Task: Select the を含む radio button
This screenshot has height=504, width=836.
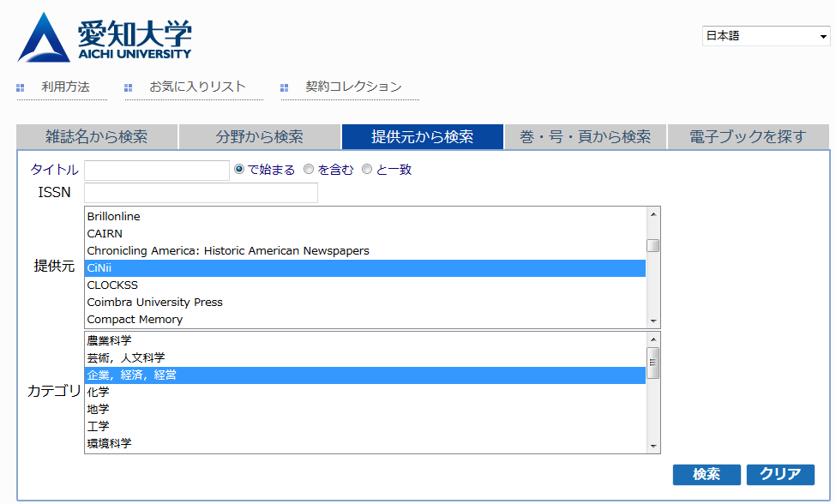Action: pos(308,169)
